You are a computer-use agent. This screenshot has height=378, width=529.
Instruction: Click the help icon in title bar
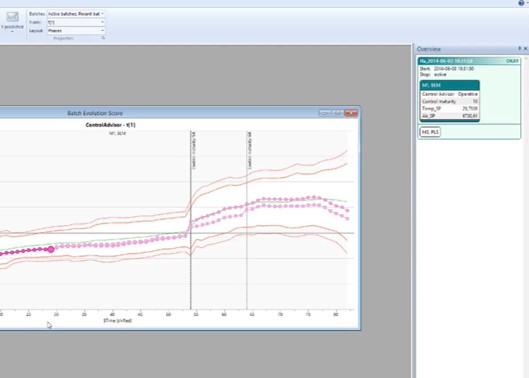coord(521,3)
